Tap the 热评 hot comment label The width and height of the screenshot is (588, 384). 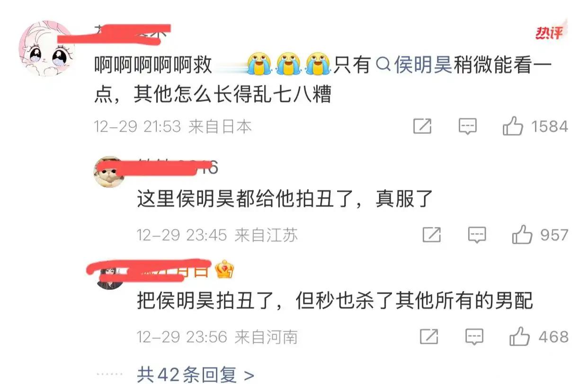(549, 33)
